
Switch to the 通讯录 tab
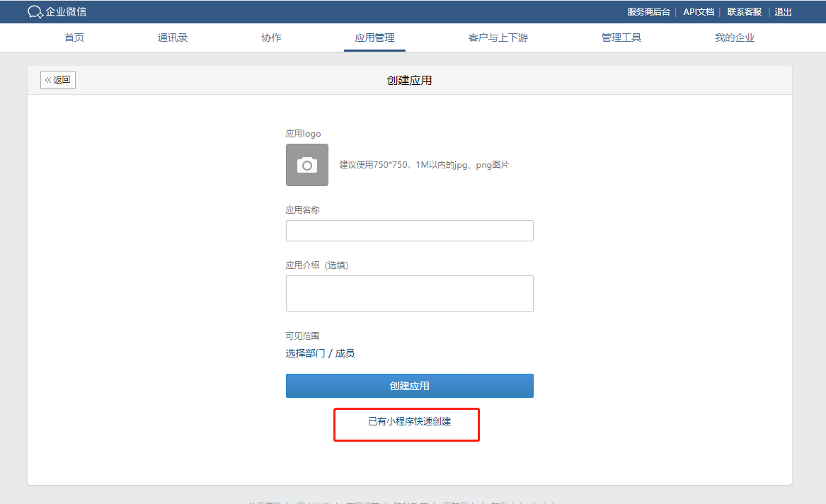(172, 38)
